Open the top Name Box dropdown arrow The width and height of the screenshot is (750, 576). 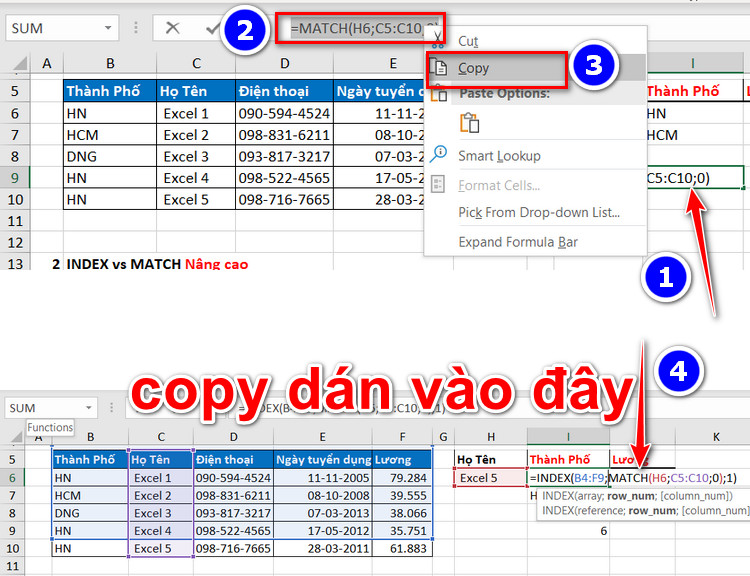[x=108, y=28]
